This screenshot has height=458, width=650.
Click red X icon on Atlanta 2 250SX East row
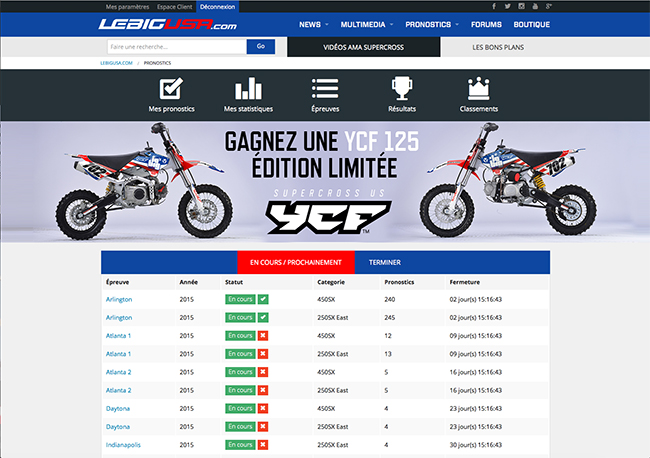(x=263, y=390)
